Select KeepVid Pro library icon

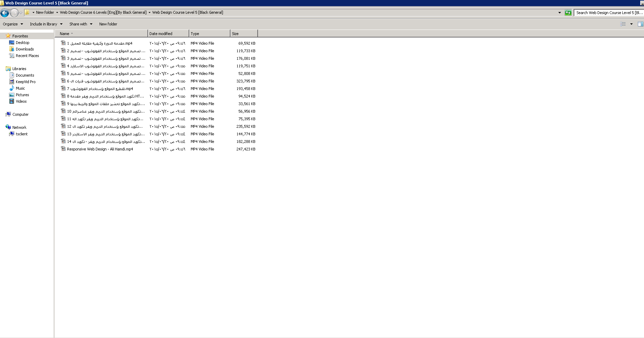[x=12, y=82]
